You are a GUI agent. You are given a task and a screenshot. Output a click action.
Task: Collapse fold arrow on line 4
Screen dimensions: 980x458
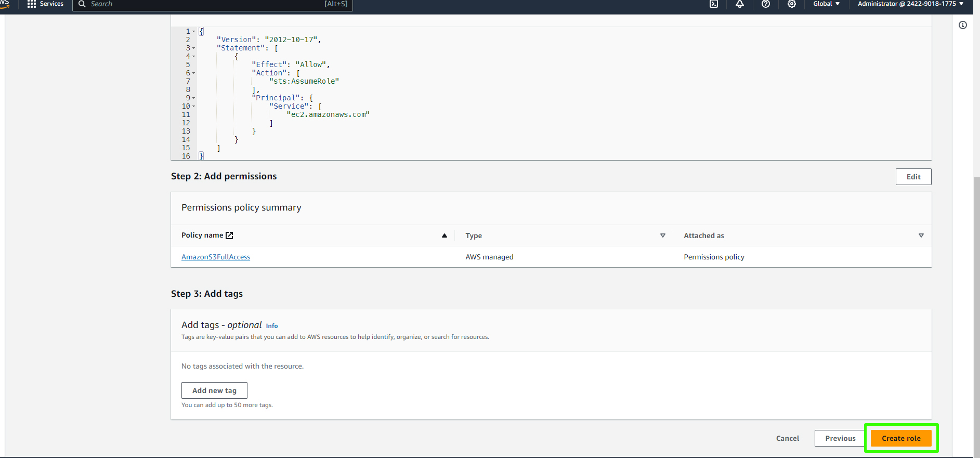coord(194,57)
